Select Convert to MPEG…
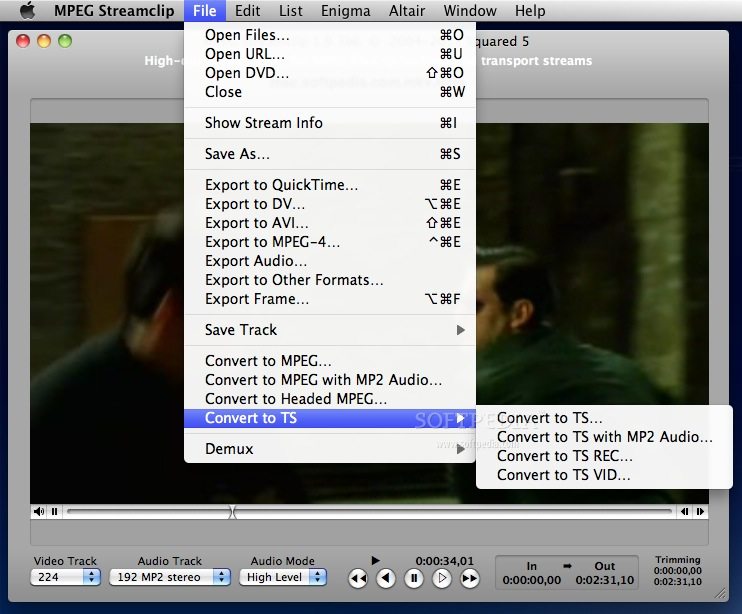This screenshot has width=742, height=614. click(330, 361)
